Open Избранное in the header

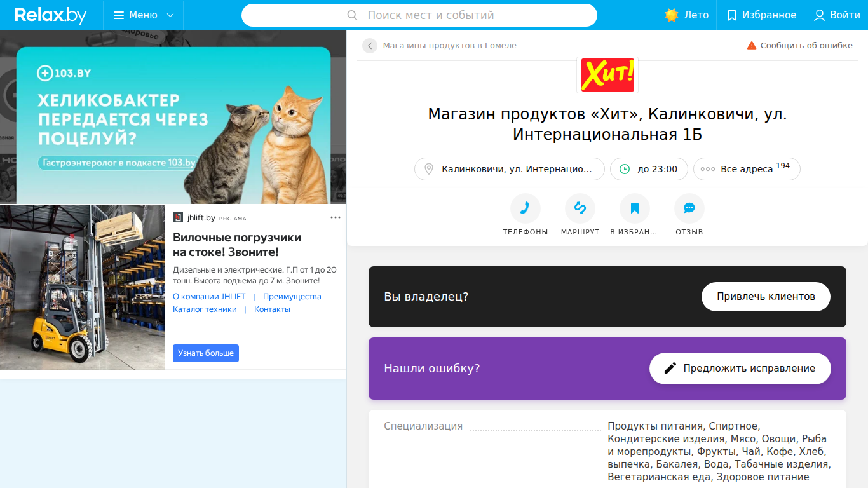[x=761, y=15]
